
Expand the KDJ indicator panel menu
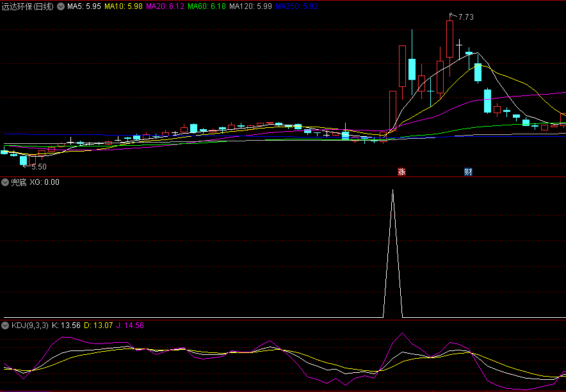tap(5, 325)
